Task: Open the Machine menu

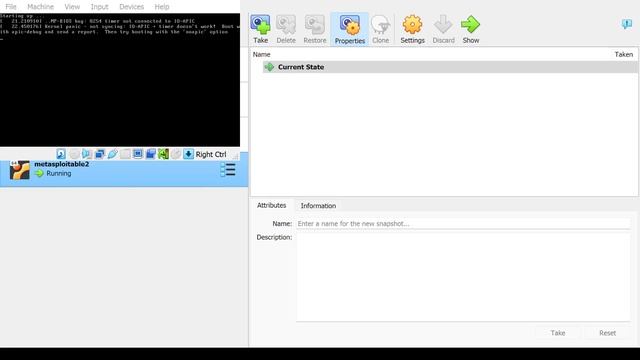Action: click(x=40, y=7)
